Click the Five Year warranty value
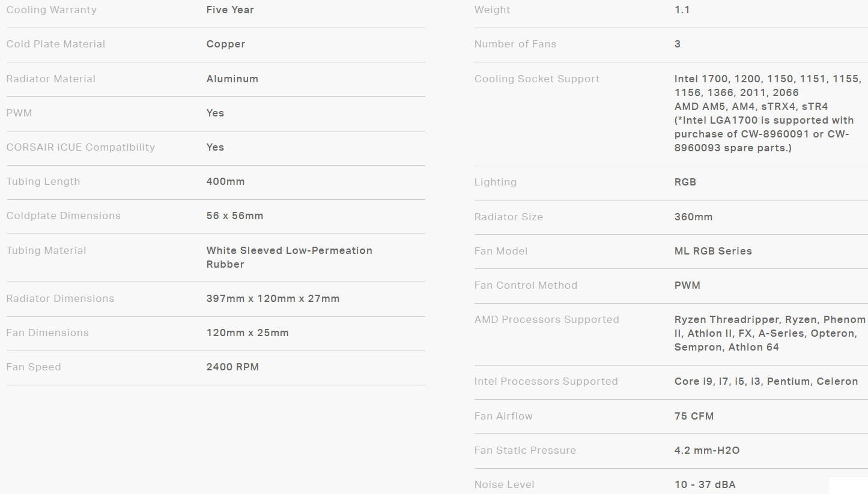This screenshot has width=868, height=494. point(230,10)
